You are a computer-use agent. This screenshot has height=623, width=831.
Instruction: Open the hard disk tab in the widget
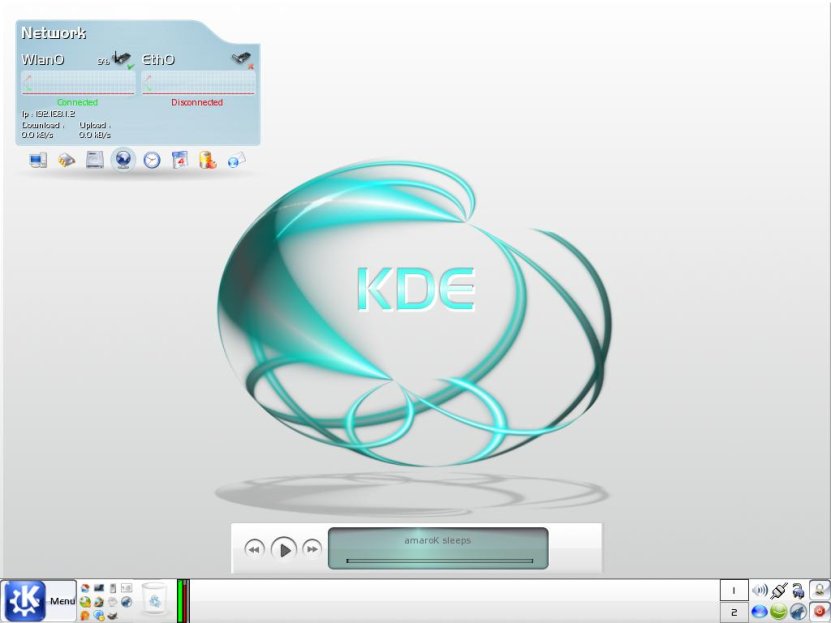tap(95, 159)
